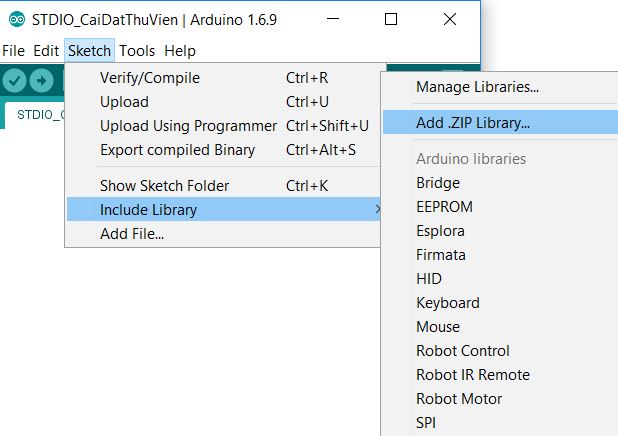618x436 pixels.
Task: Open the Tools menu
Action: pyautogui.click(x=137, y=51)
